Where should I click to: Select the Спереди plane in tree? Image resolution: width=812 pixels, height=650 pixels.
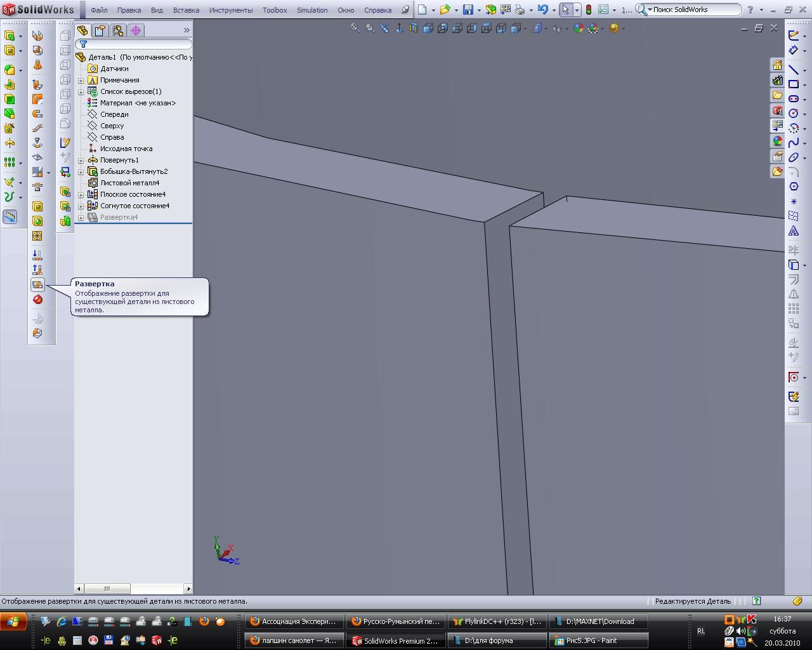[x=114, y=114]
